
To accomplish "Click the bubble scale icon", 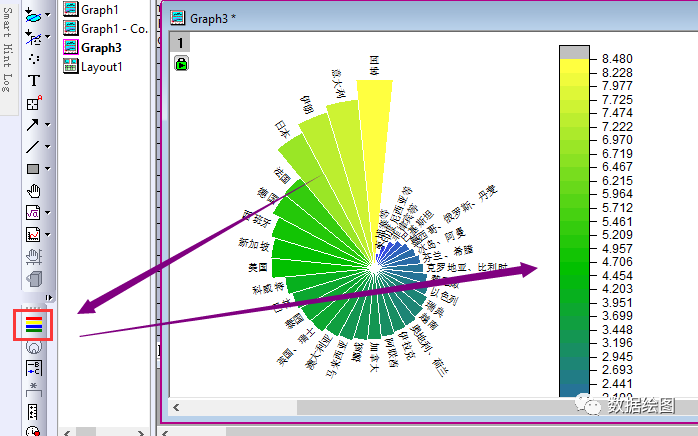I will tap(34, 347).
